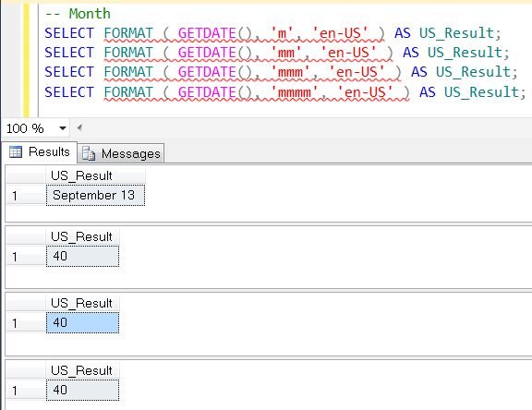The width and height of the screenshot is (532, 410).
Task: Click GETDATE() in the first SELECT line
Action: [215, 33]
